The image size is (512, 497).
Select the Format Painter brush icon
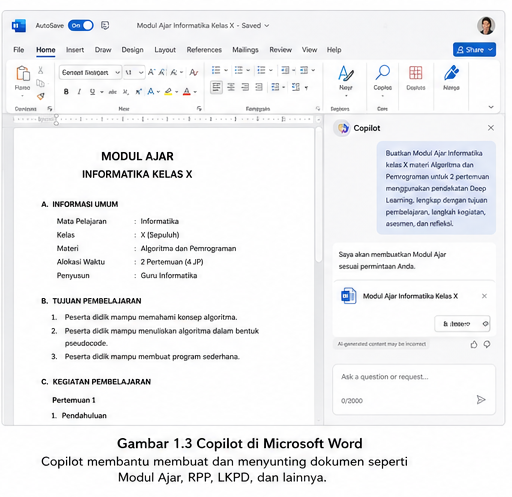coord(41,96)
